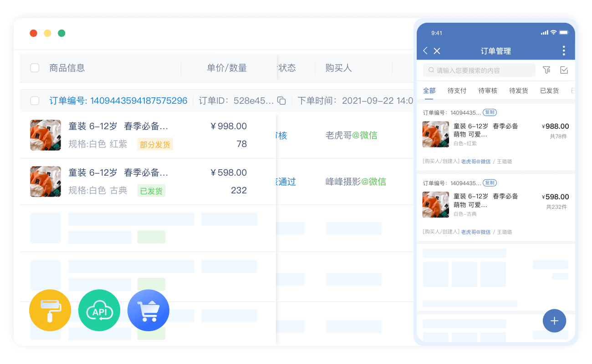Tap the X close icon in mobile header
Screen dimensions: 592x364
tap(437, 51)
